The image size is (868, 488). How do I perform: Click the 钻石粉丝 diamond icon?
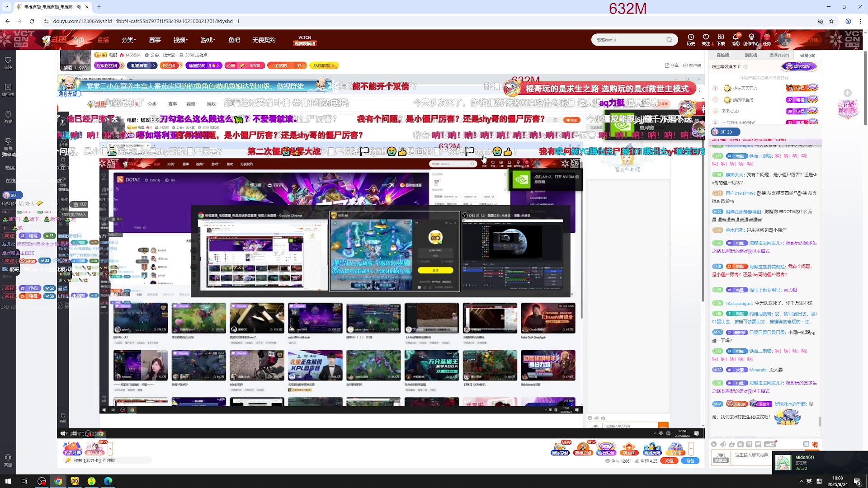tap(606, 448)
